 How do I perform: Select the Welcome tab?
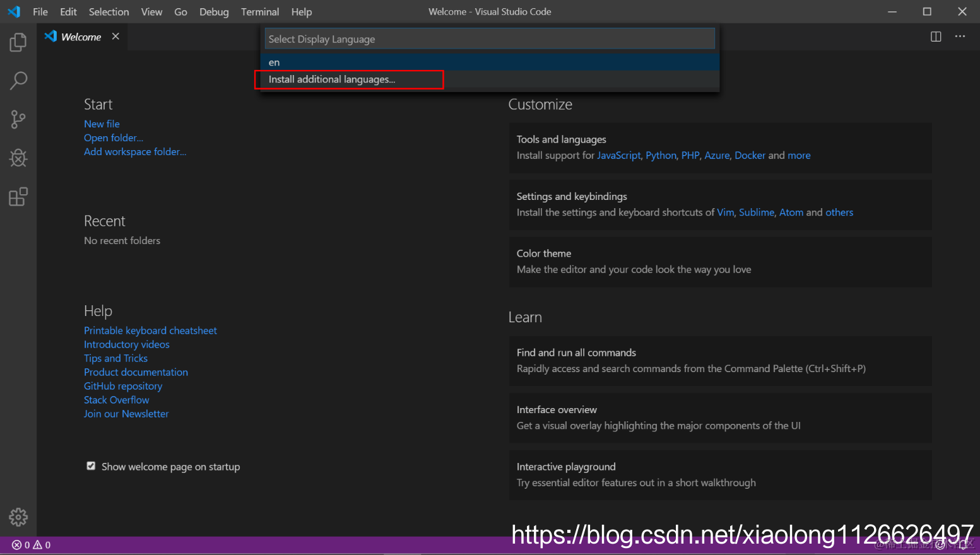click(81, 37)
